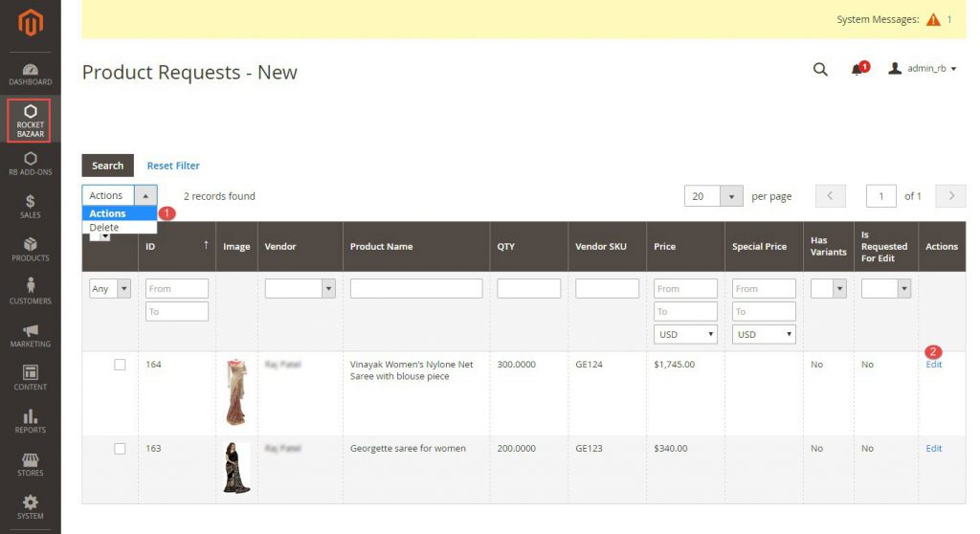The height and width of the screenshot is (534, 980).
Task: Click the Product Name filter field
Action: click(416, 288)
